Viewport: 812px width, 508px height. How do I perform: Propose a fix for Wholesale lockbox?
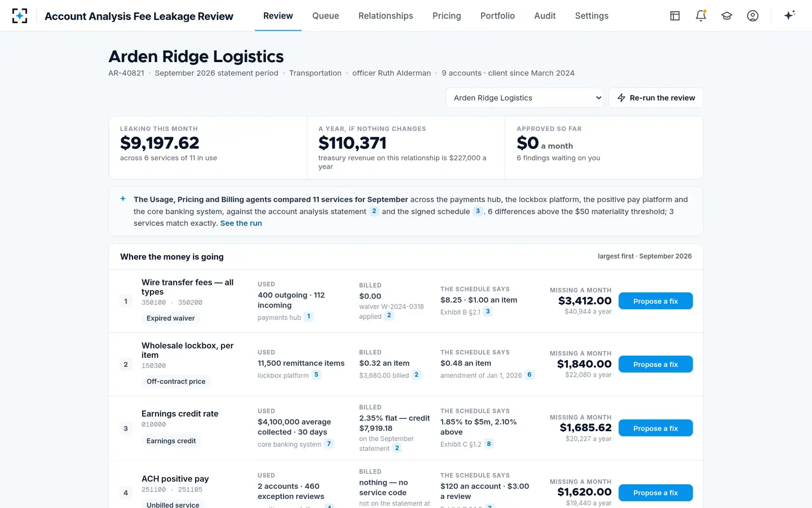656,364
